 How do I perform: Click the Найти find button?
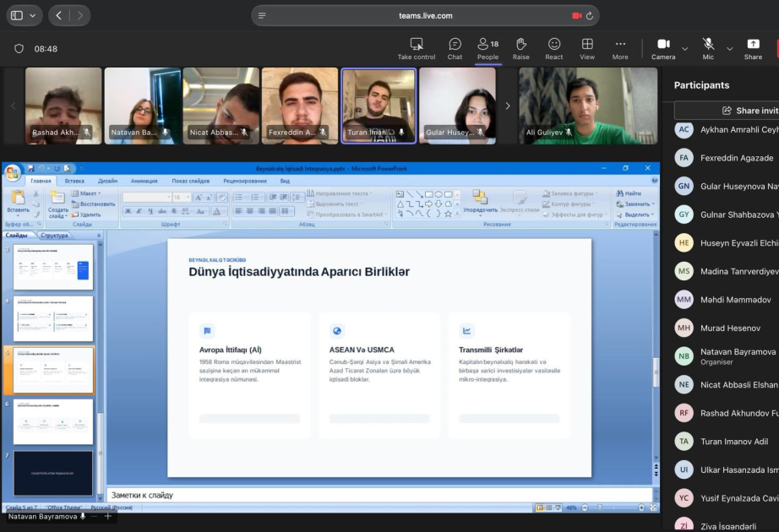pyautogui.click(x=629, y=193)
